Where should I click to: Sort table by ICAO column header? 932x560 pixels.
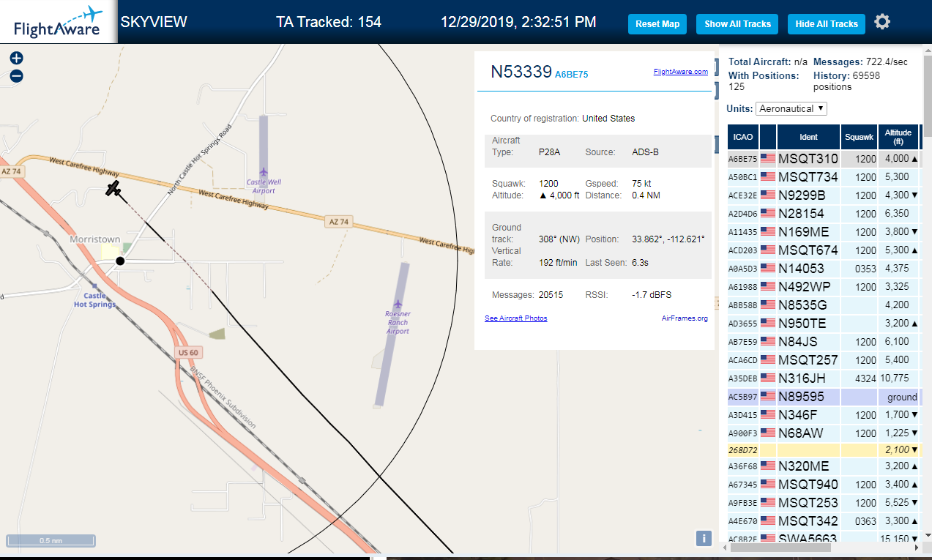point(743,137)
